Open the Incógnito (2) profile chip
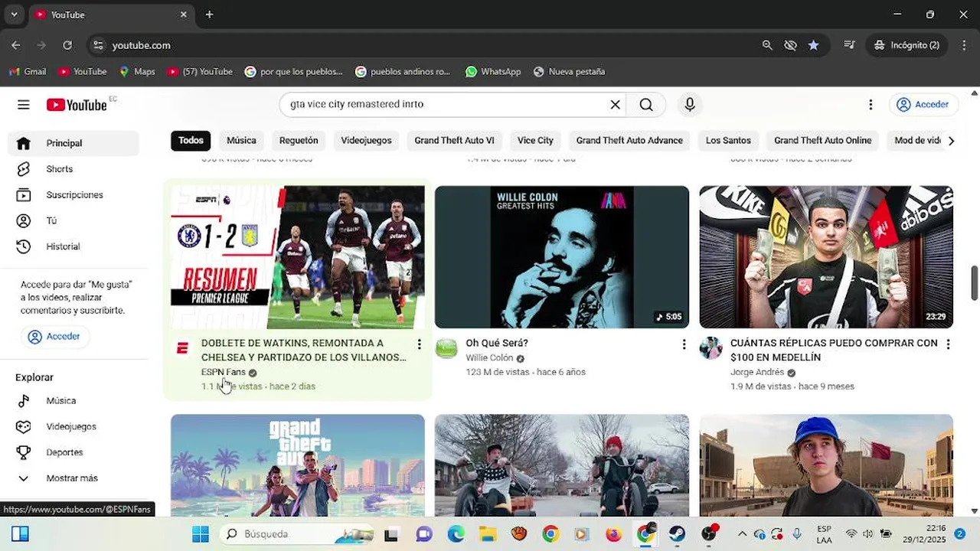This screenshot has height=551, width=980. tap(906, 45)
